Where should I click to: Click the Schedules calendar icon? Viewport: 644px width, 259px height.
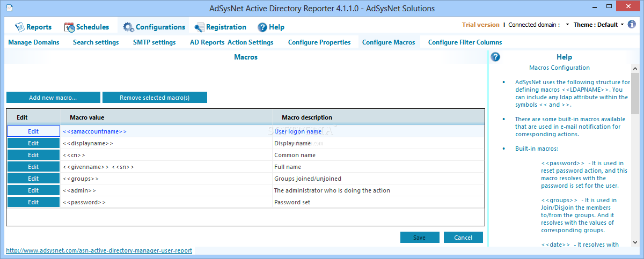tap(69, 27)
